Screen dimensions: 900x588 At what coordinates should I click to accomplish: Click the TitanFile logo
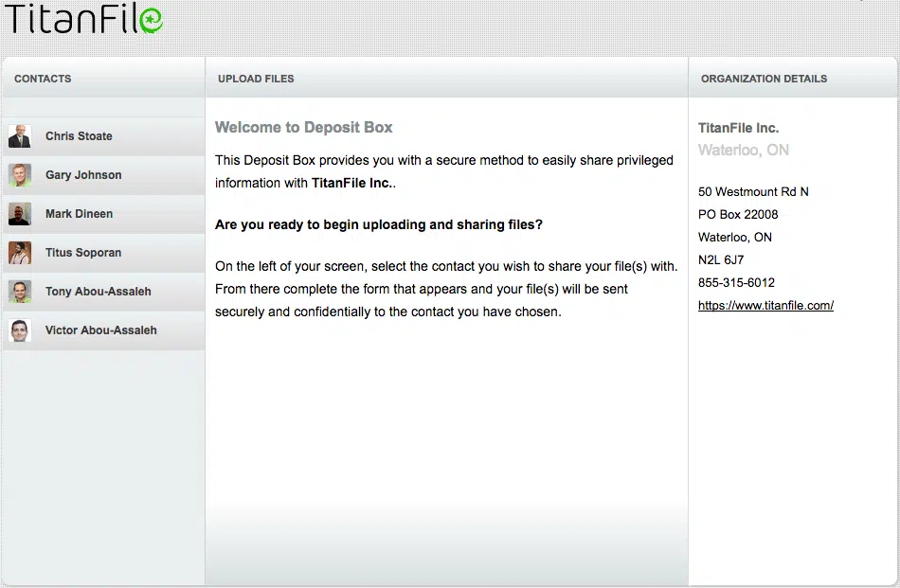[x=83, y=19]
